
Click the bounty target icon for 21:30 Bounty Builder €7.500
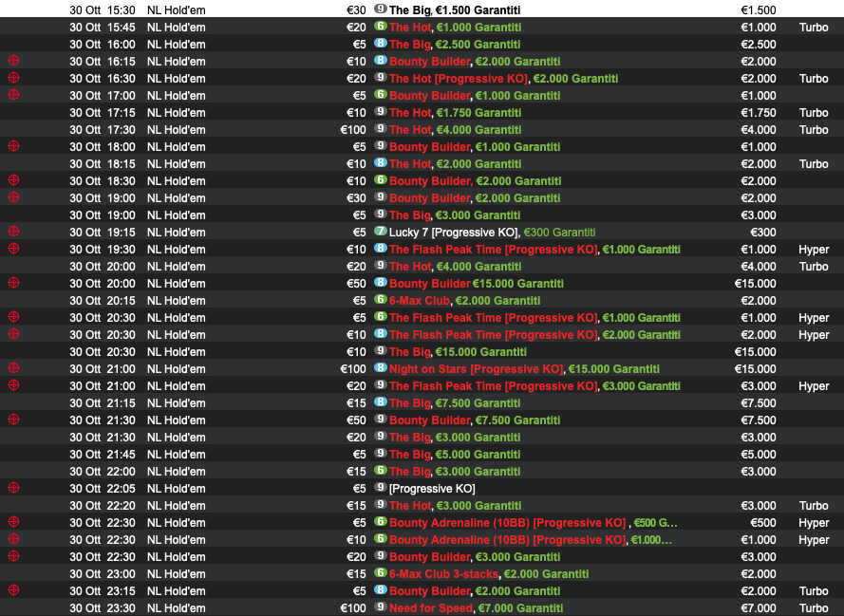point(14,420)
